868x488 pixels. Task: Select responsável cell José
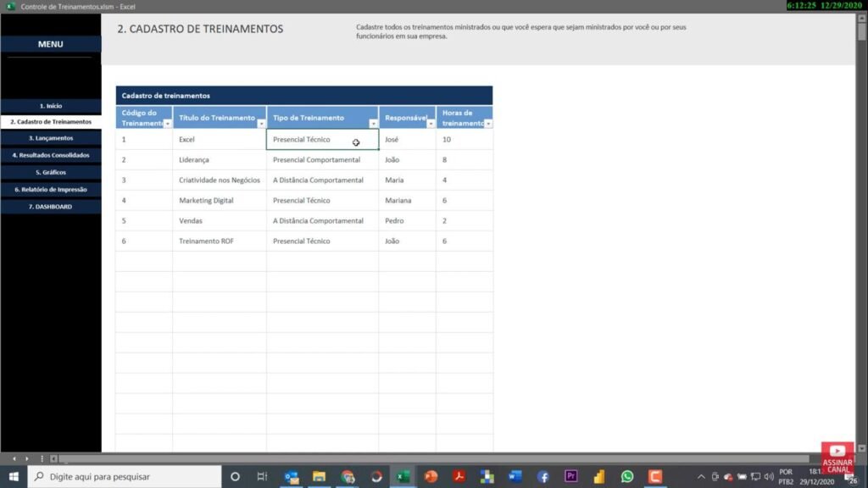point(408,140)
